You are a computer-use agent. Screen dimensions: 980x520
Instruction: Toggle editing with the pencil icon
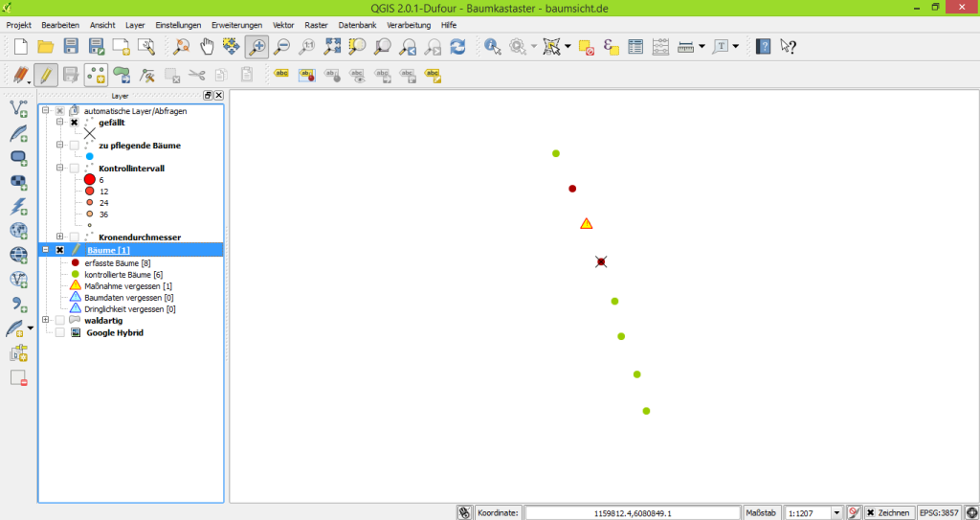46,75
